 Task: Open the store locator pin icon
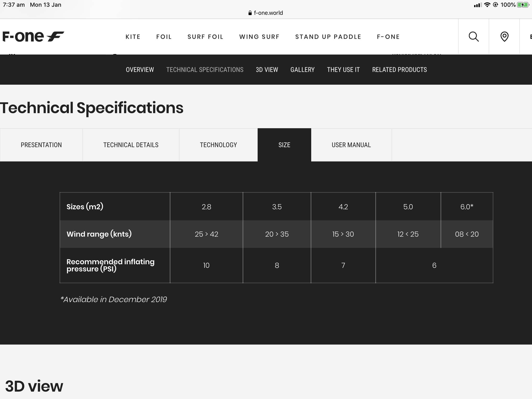(504, 37)
